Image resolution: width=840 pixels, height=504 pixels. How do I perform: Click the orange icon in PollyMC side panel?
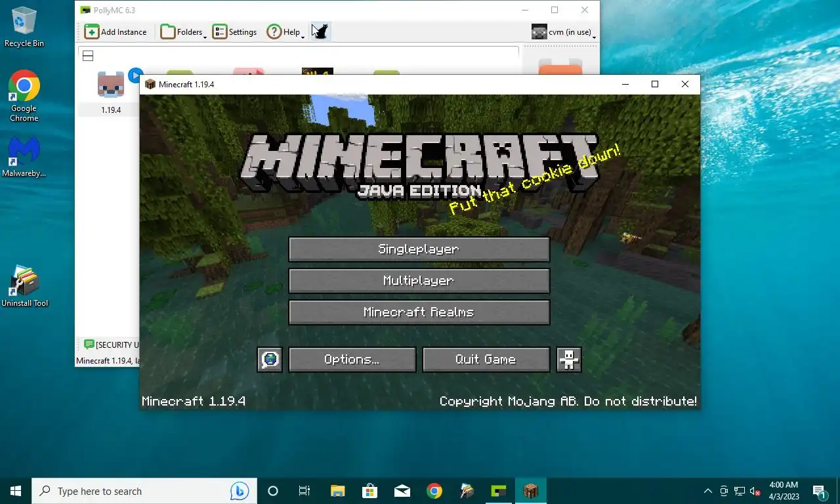point(560,68)
